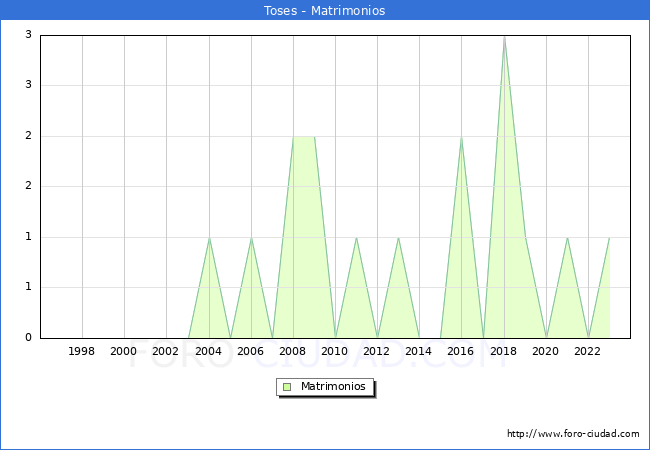Click the 2011 peak in the chart

pos(356,238)
